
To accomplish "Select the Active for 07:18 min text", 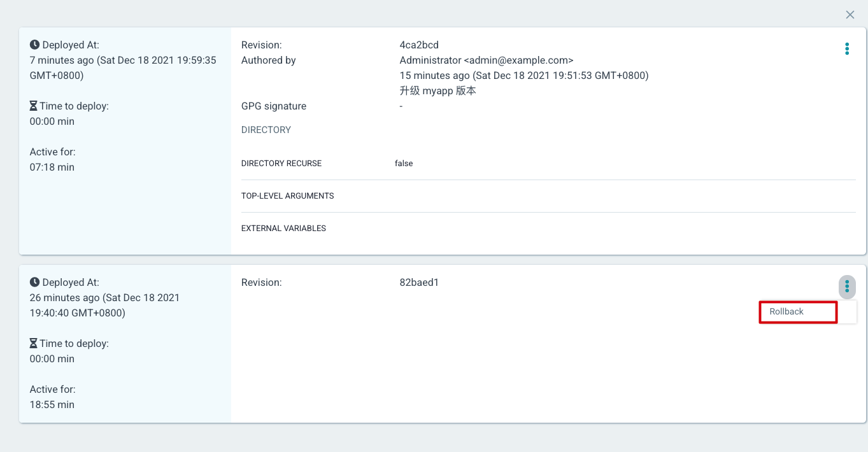I will (52, 160).
